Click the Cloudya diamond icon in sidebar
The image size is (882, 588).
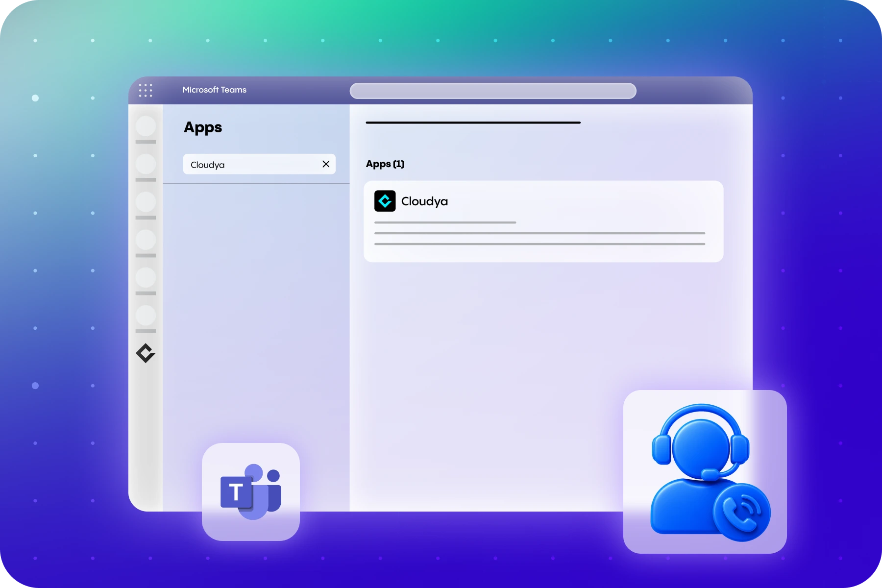146,353
